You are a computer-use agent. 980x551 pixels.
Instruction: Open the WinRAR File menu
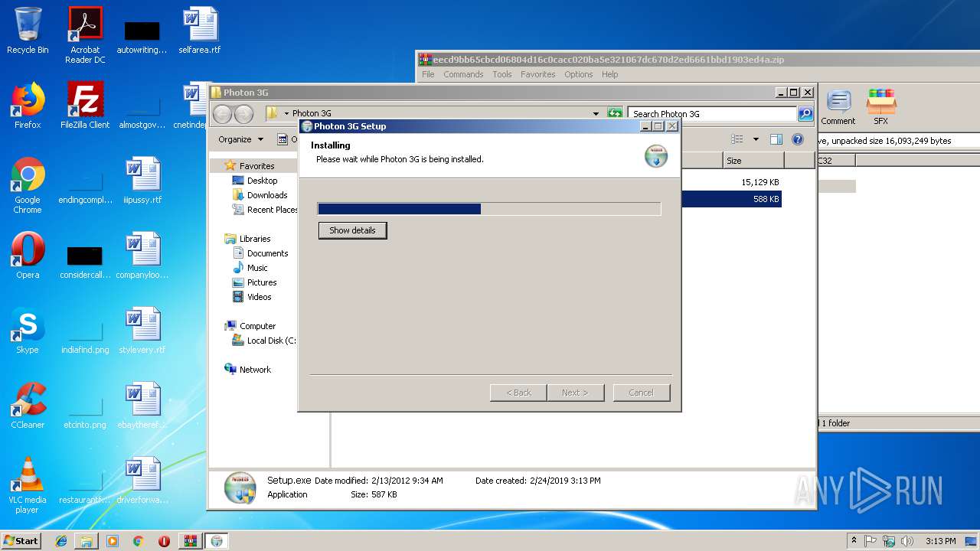click(428, 74)
